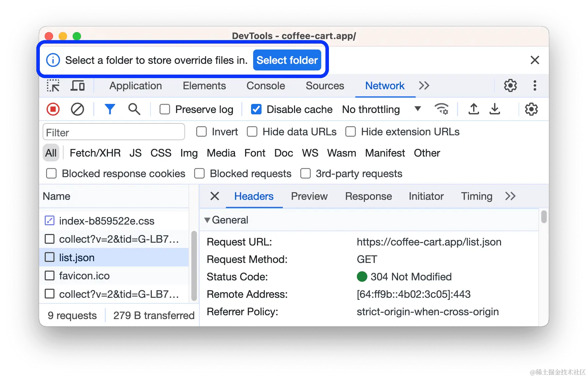Import HAR via upload icon
This screenshot has width=588, height=378.
[473, 109]
